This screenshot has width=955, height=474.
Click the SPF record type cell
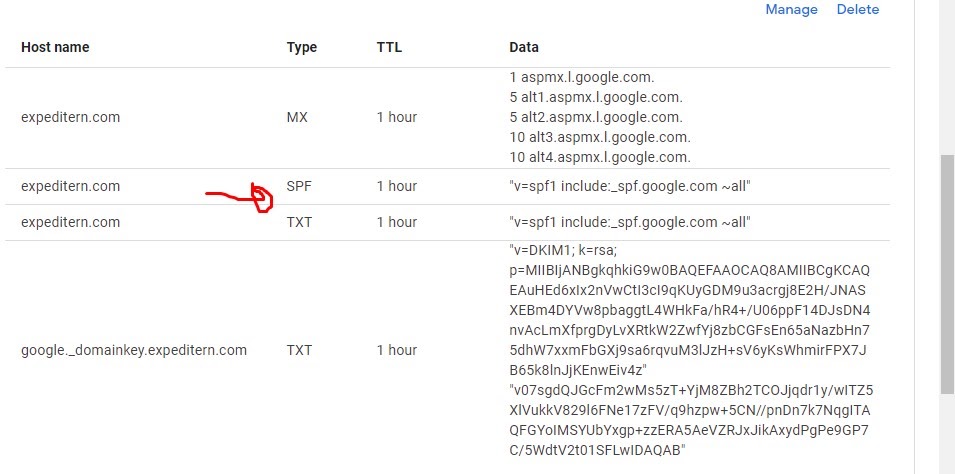[299, 186]
